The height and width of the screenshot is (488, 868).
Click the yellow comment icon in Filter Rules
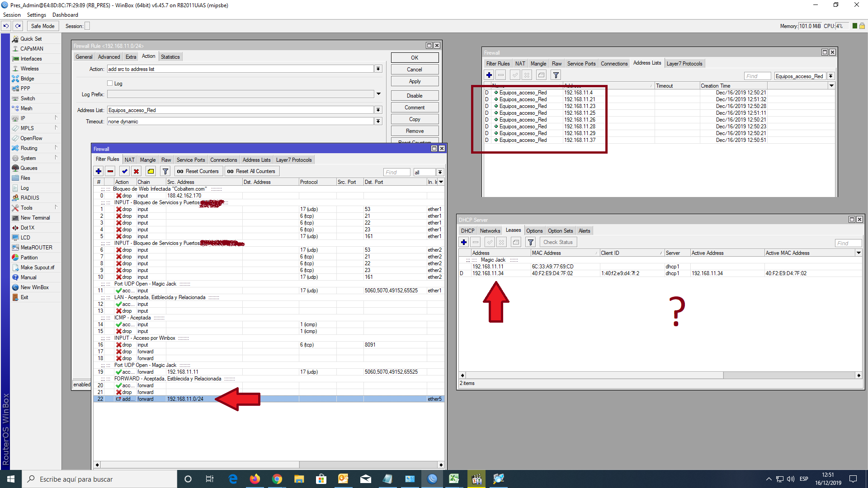click(x=151, y=171)
